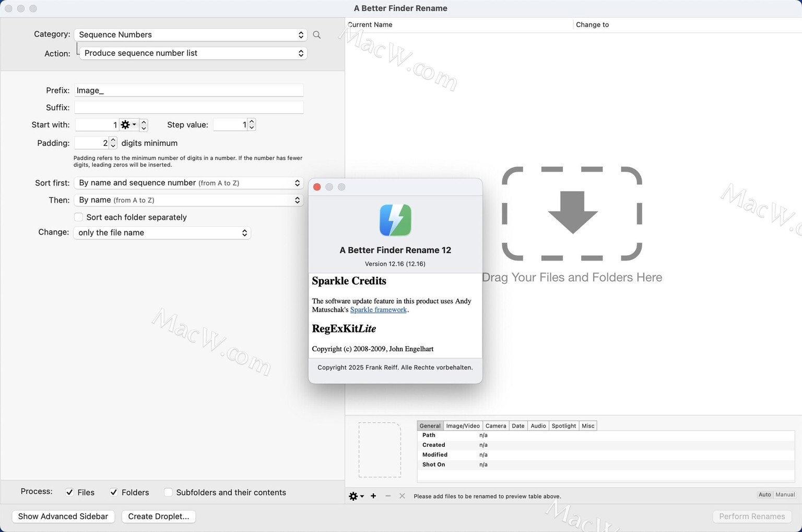Click the Drag Your Files and Folders Here text
Screen dimensions: 802x532
click(572, 277)
